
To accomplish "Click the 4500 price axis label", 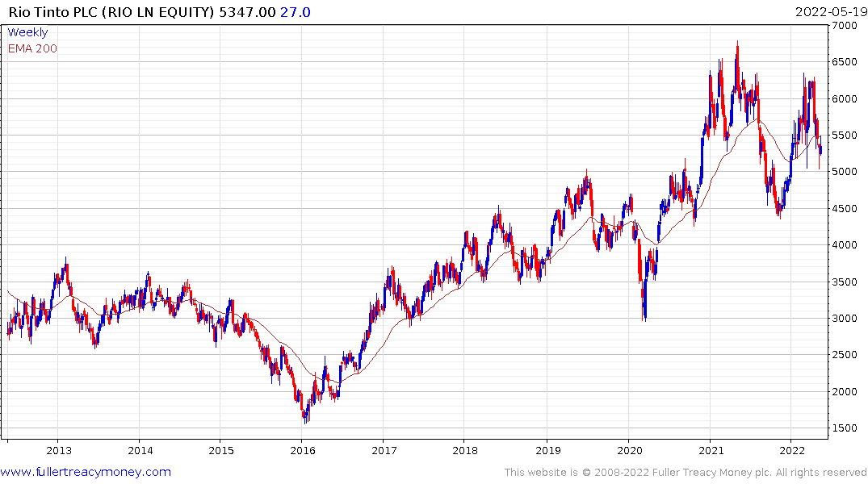I will (845, 209).
